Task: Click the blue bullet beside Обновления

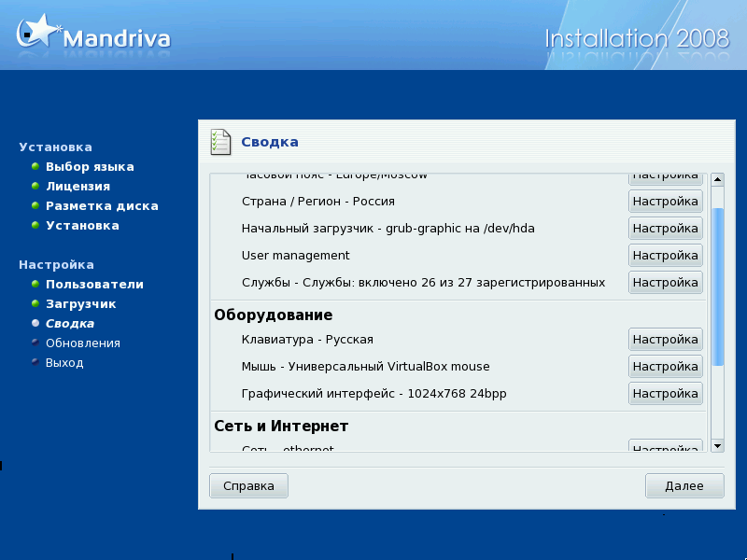Action: [x=35, y=343]
